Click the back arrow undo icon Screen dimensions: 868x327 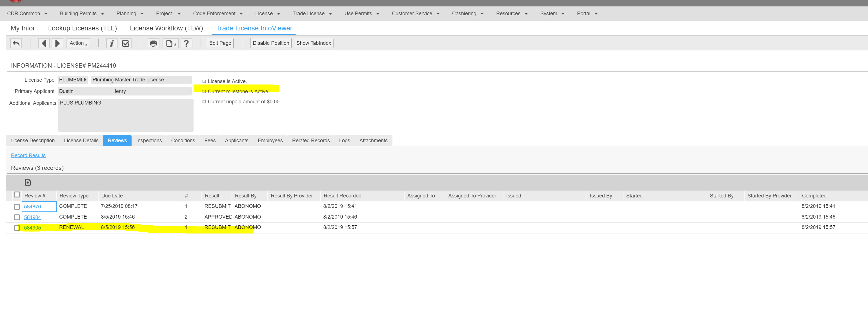(16, 43)
